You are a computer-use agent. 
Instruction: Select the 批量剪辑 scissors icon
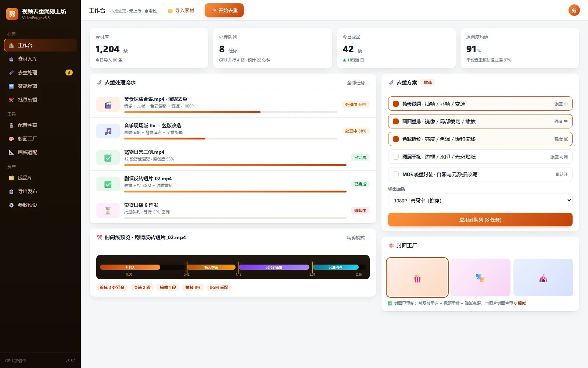coord(11,100)
